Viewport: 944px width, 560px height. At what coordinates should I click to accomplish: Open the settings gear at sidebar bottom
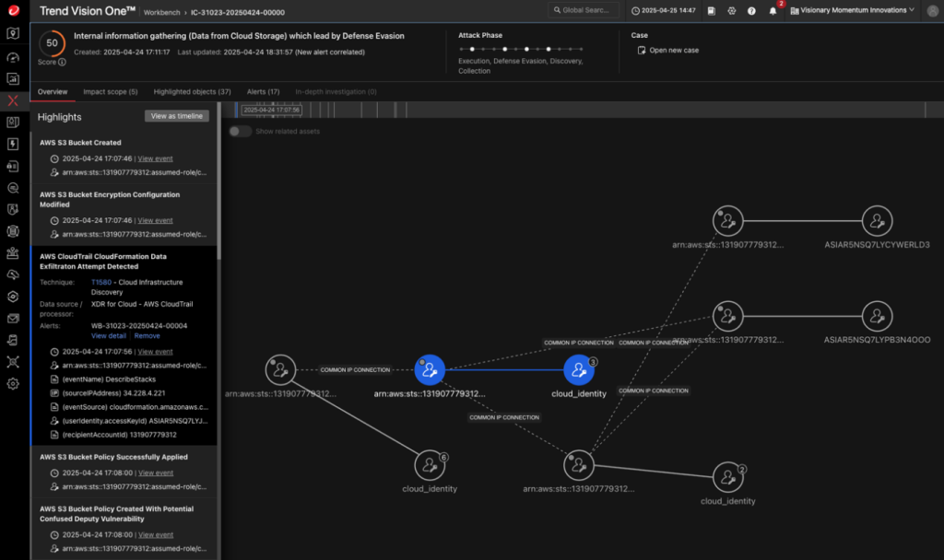[12, 384]
